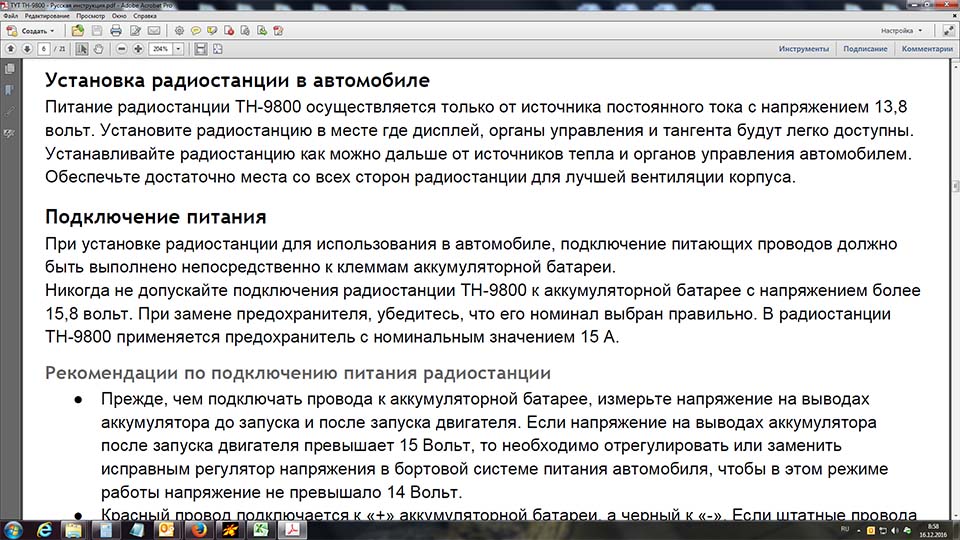The height and width of the screenshot is (540, 960).
Task: Click heading "Рекомендации по подключению питания радиостанции"
Action: click(298, 373)
